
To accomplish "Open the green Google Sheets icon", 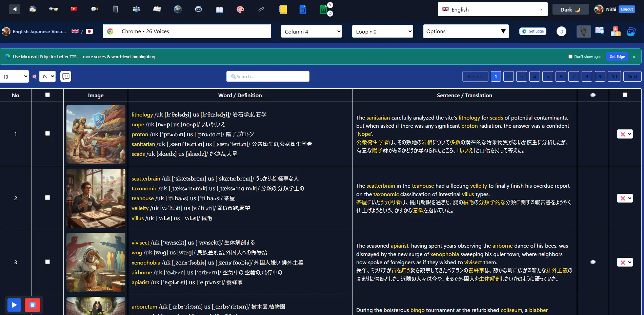I will pyautogui.click(x=323, y=10).
